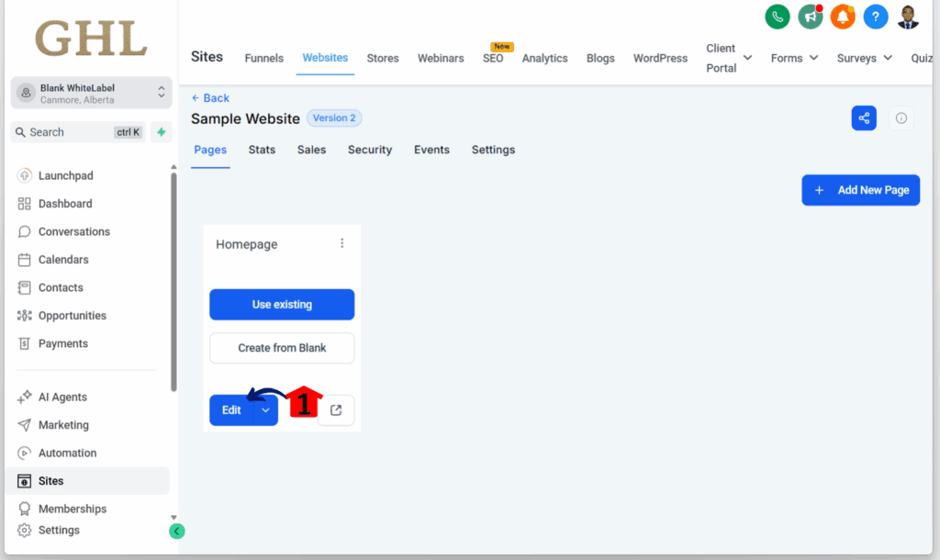
Task: Switch to the Funnels tab
Action: click(263, 58)
